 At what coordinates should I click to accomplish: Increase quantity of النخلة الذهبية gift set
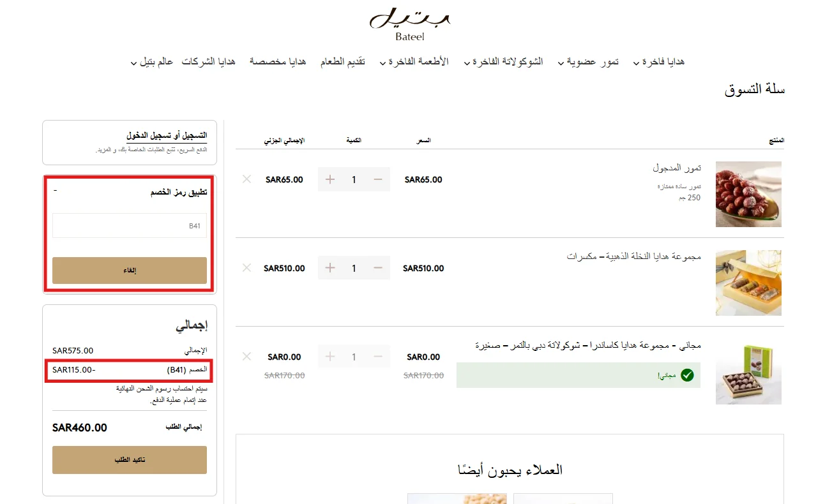[x=330, y=268]
